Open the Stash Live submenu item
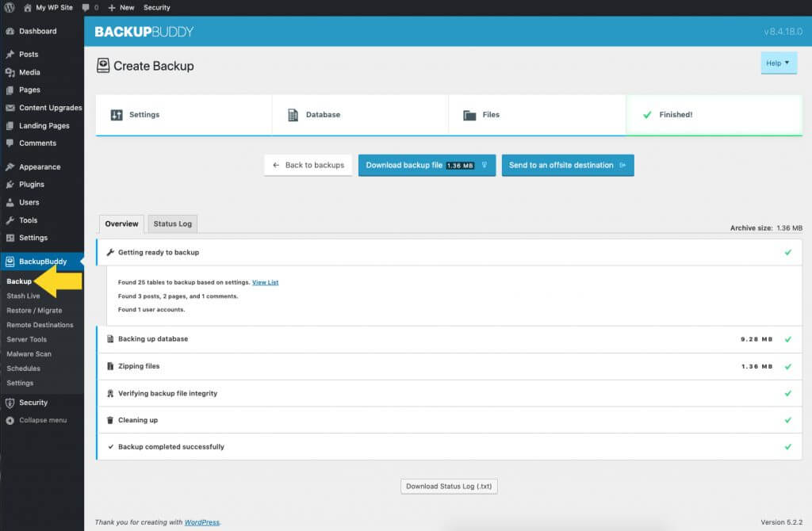This screenshot has height=531, width=812. click(23, 296)
